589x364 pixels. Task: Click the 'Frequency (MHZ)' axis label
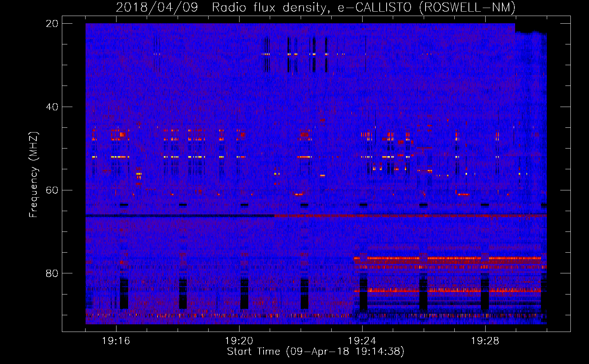(x=33, y=175)
